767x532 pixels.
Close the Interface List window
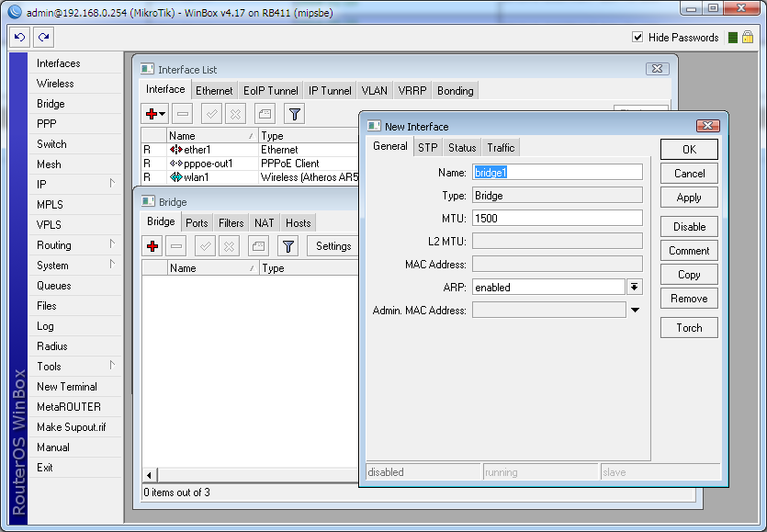pyautogui.click(x=657, y=69)
